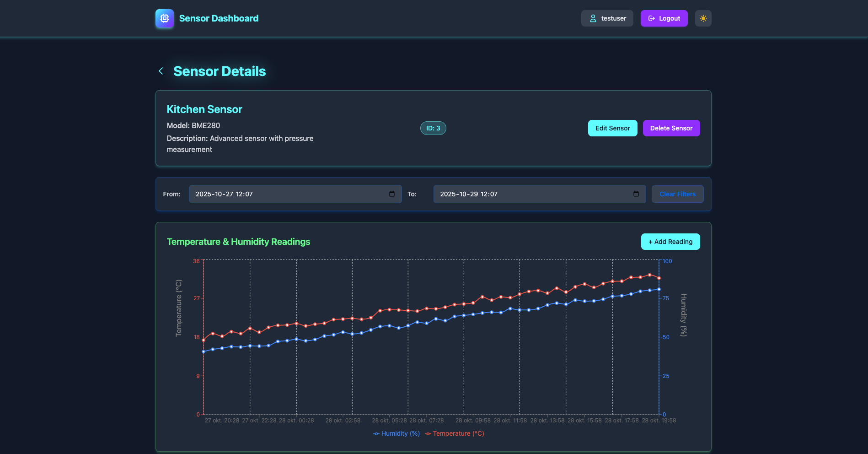
Task: Click the red dot icon beside Temperature legend
Action: click(429, 433)
